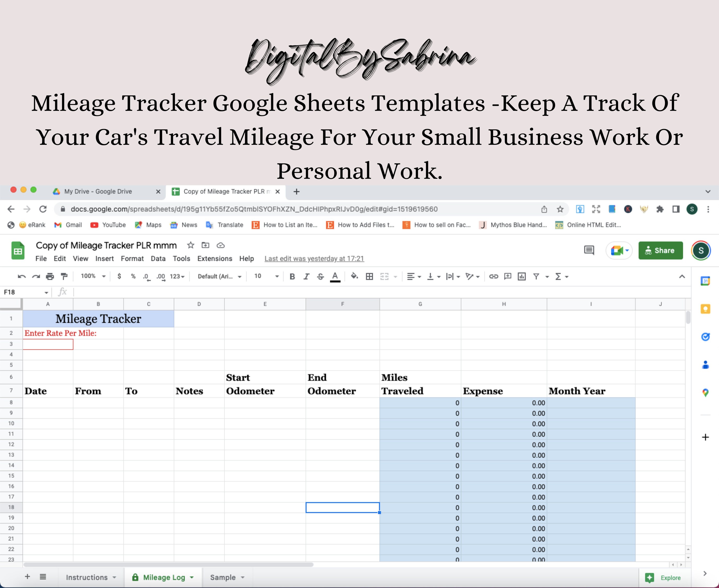Screen dimensions: 719x588
Task: Open the fill color picker
Action: 355,276
